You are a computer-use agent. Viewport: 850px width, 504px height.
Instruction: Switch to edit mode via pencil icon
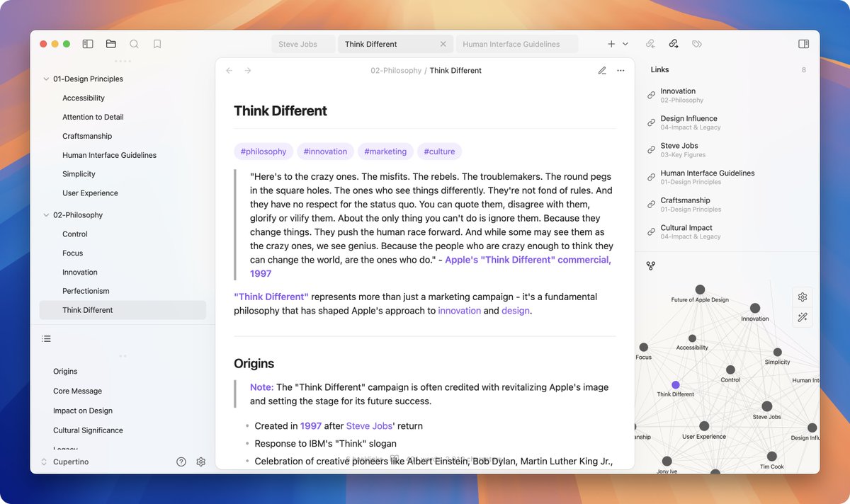click(602, 70)
